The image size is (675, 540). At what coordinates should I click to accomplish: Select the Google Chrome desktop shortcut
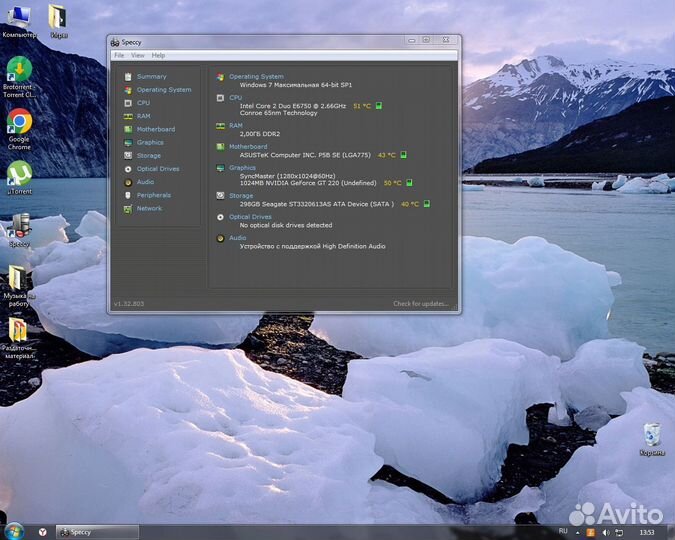19,128
